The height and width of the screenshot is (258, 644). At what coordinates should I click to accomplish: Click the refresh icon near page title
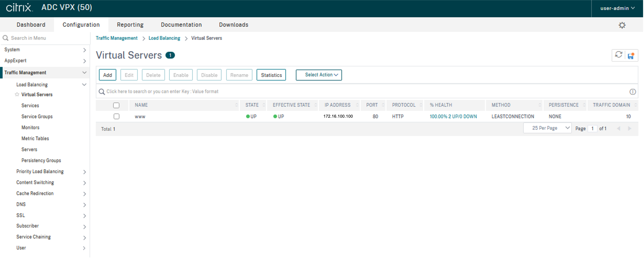pyautogui.click(x=618, y=55)
